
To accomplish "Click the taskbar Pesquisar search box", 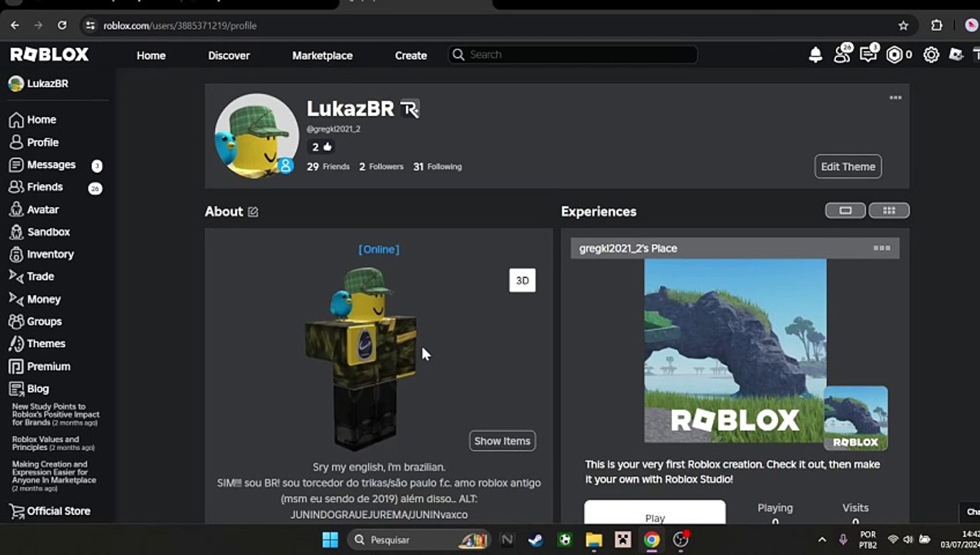I will [419, 540].
